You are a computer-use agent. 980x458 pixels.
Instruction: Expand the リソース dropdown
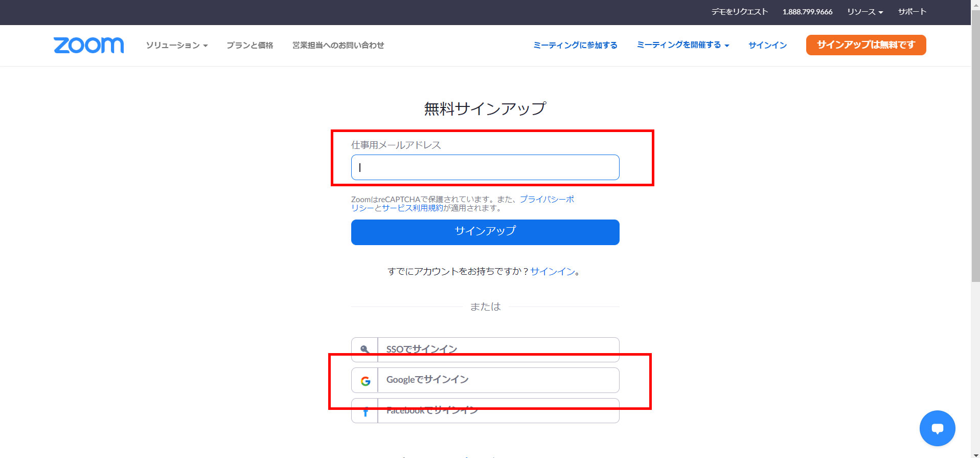pyautogui.click(x=865, y=12)
